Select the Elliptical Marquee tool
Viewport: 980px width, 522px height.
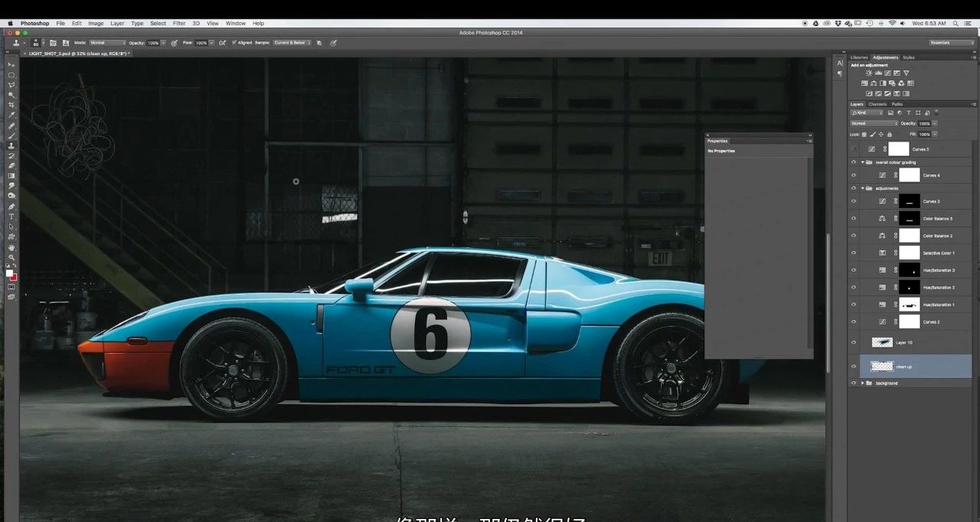(11, 75)
